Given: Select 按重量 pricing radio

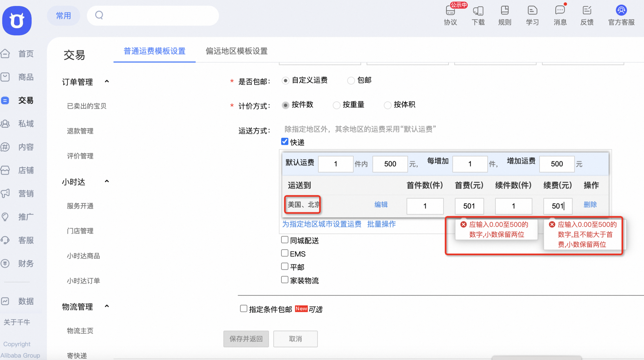Looking at the screenshot, I should 336,105.
